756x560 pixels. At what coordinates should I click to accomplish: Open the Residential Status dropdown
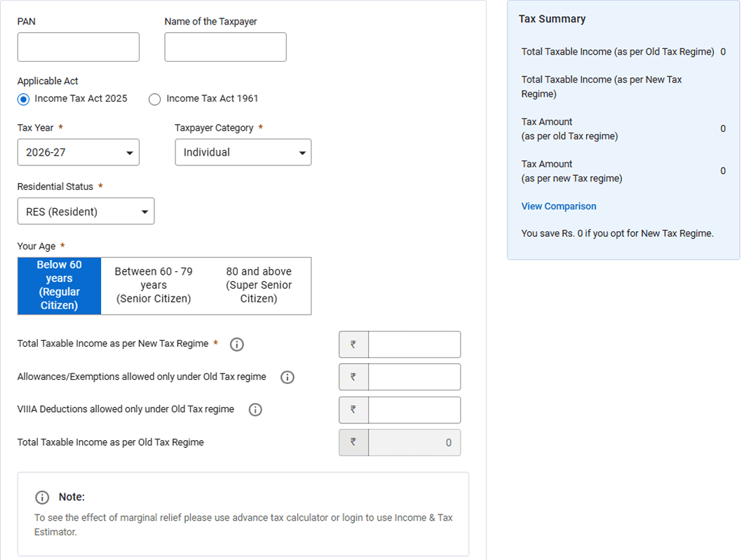click(86, 211)
